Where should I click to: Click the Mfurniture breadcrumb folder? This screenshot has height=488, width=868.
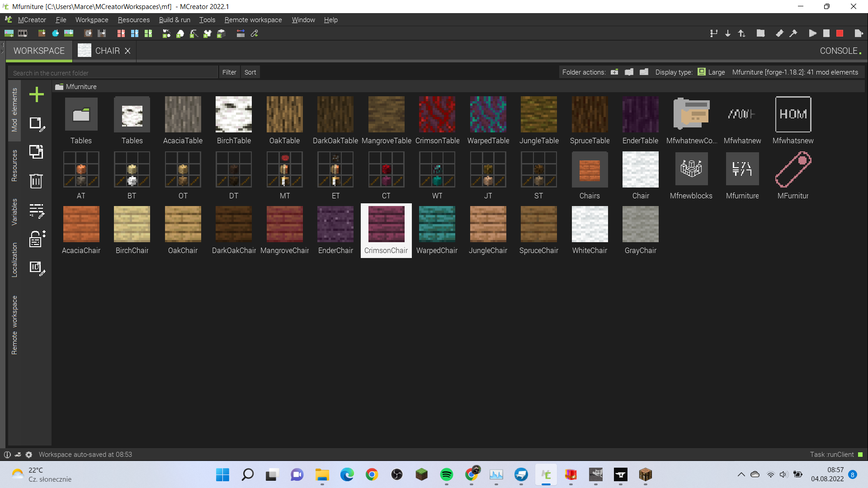(x=76, y=87)
